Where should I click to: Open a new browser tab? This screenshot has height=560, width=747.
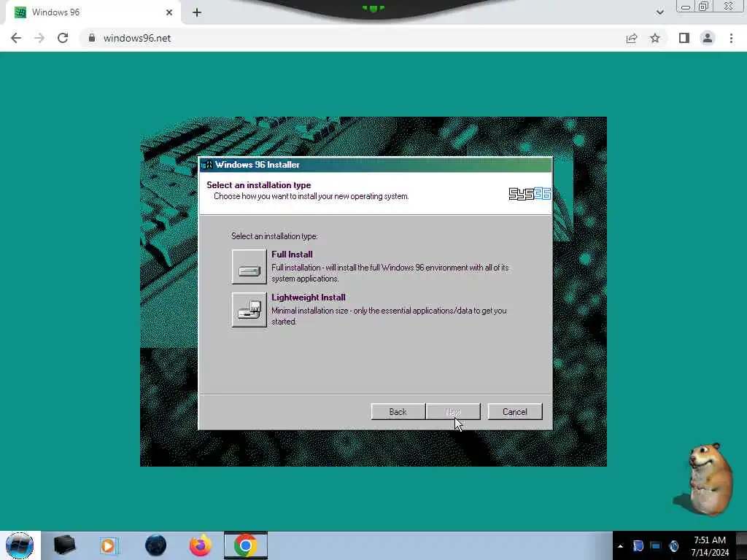pyautogui.click(x=197, y=12)
